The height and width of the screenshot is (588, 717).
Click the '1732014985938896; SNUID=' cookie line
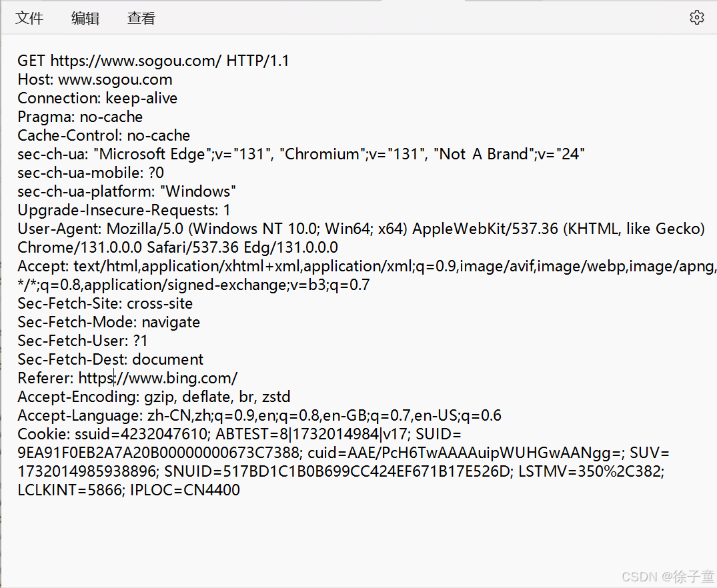pos(341,471)
